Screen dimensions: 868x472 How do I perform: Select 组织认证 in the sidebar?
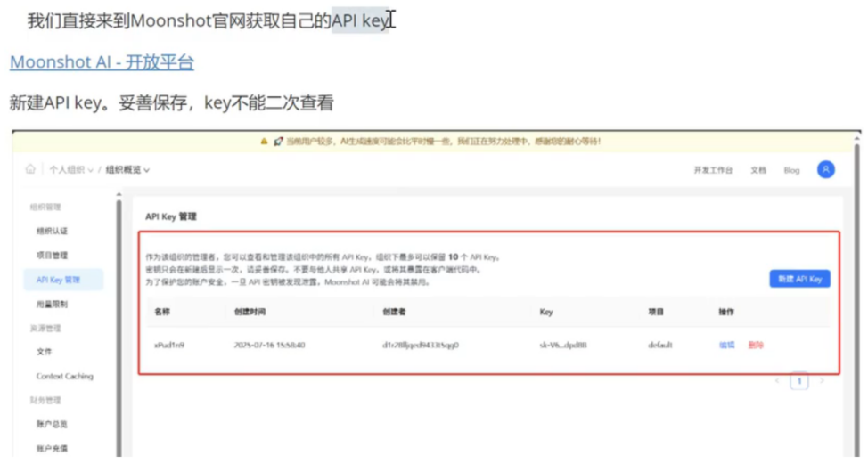coord(52,231)
